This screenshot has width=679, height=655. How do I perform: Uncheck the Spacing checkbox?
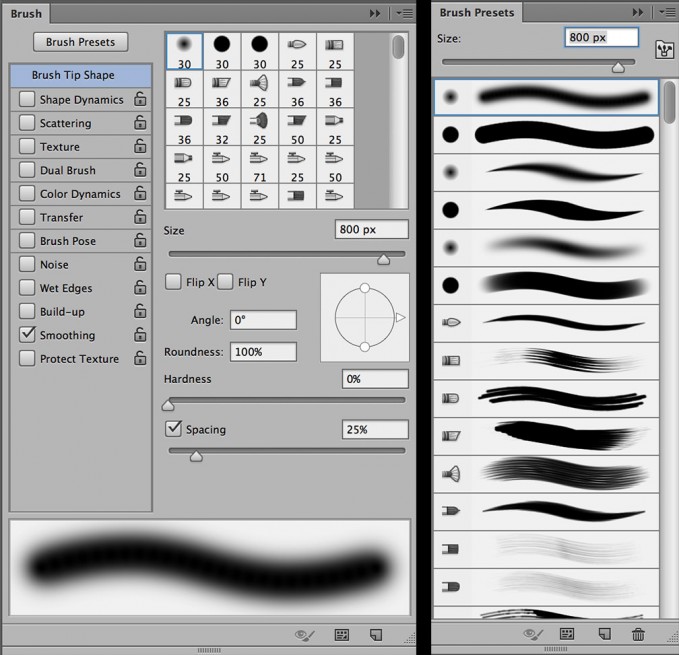[x=173, y=429]
